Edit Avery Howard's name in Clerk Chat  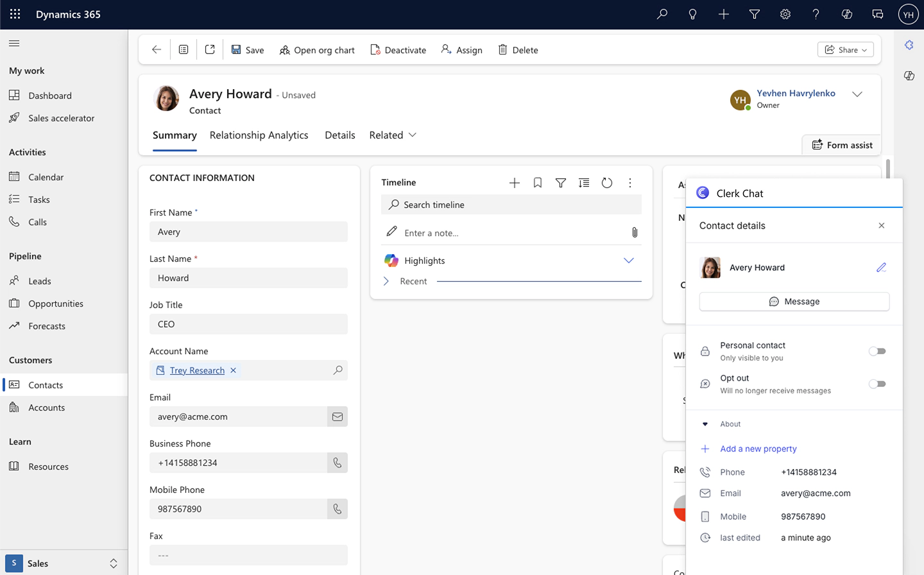[x=881, y=267]
